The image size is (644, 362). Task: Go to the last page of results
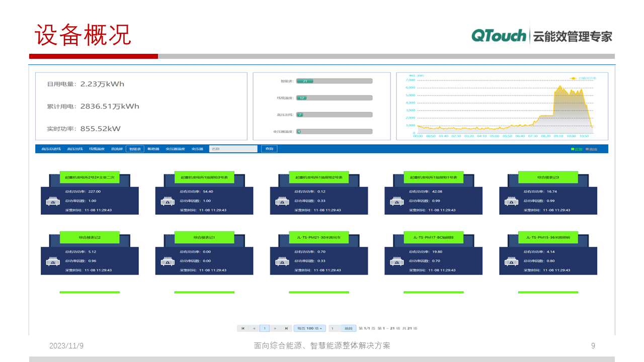(x=286, y=328)
